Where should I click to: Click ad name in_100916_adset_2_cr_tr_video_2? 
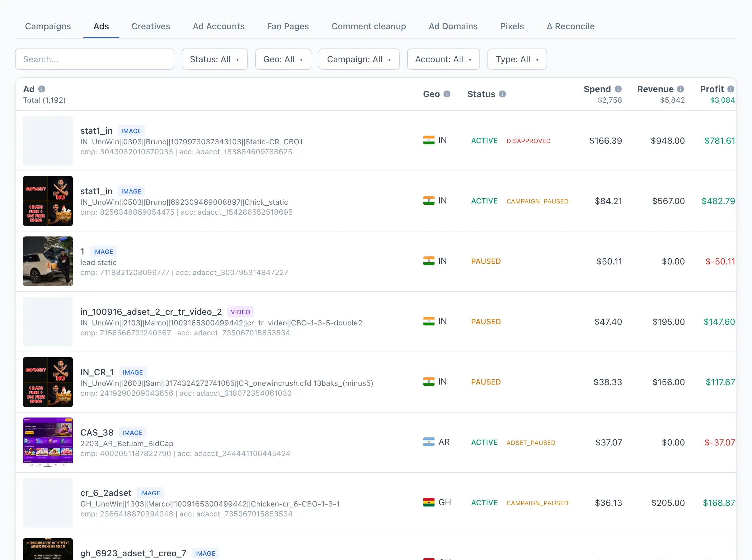(151, 312)
